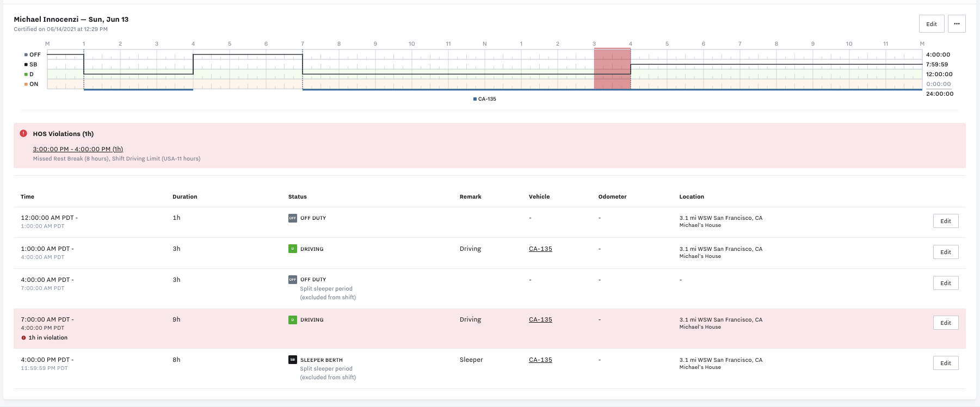The width and height of the screenshot is (980, 407).
Task: Click the OFF DUTY icon for 4:00 AM entry
Action: click(x=293, y=280)
